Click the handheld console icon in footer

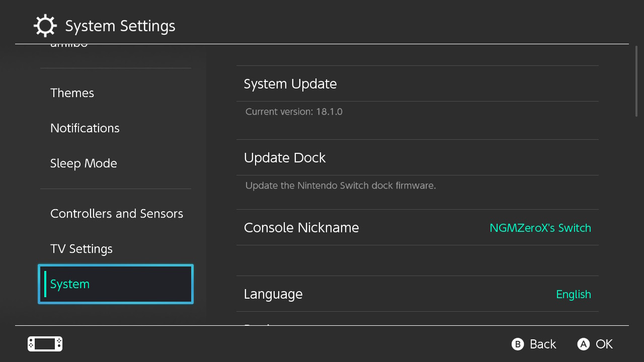click(45, 344)
